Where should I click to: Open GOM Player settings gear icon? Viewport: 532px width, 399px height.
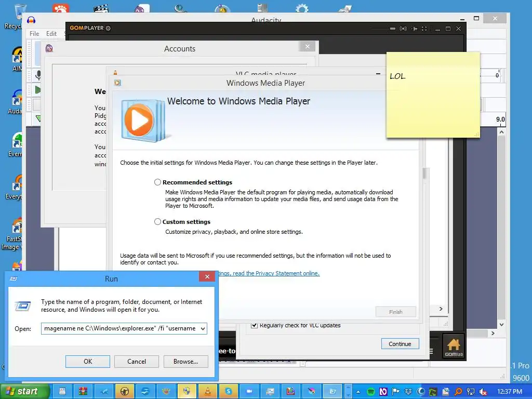pos(108,28)
